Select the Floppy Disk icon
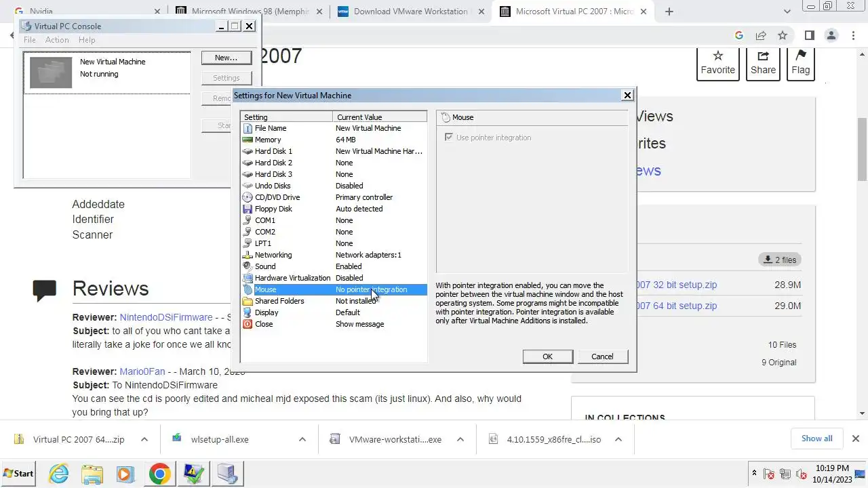This screenshot has height=488, width=868. coord(248,209)
